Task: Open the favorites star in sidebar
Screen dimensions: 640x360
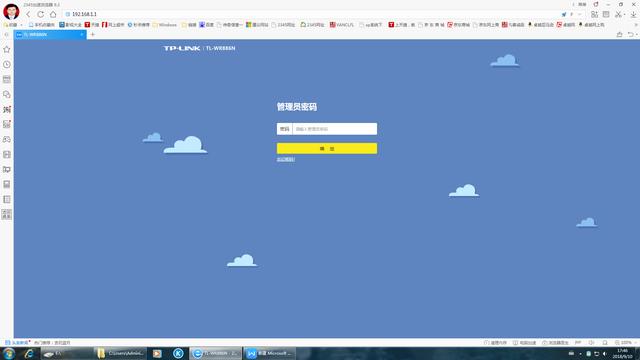Action: tap(7, 49)
